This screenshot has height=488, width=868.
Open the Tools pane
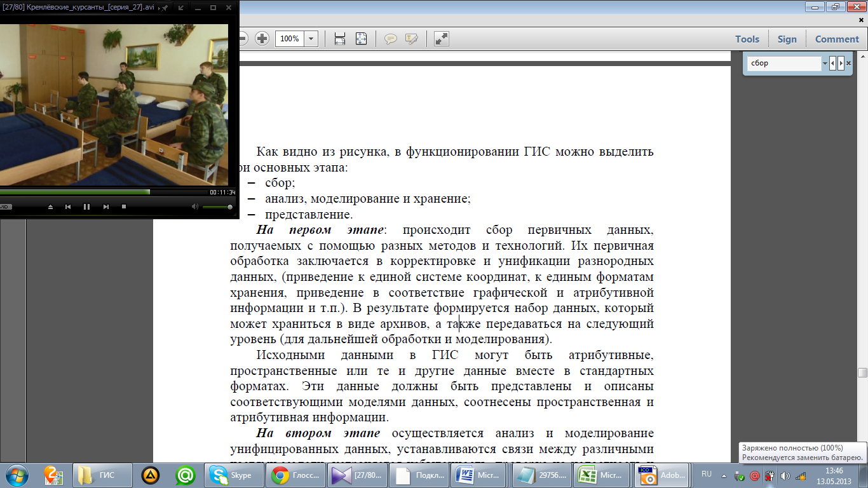(747, 39)
